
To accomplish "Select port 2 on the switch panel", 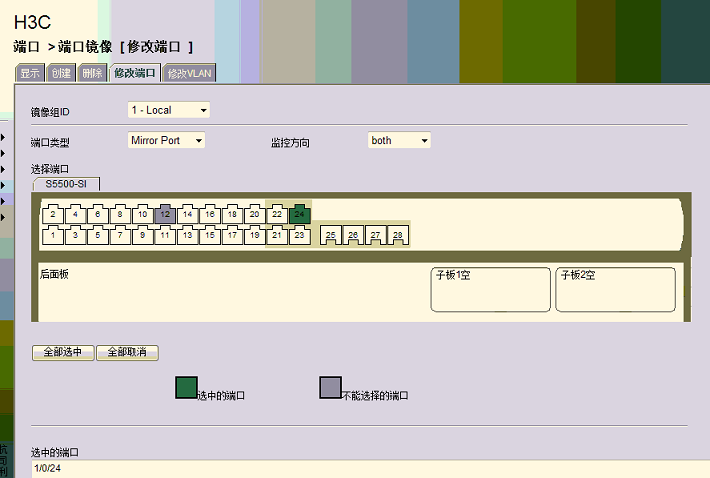I will [x=52, y=214].
